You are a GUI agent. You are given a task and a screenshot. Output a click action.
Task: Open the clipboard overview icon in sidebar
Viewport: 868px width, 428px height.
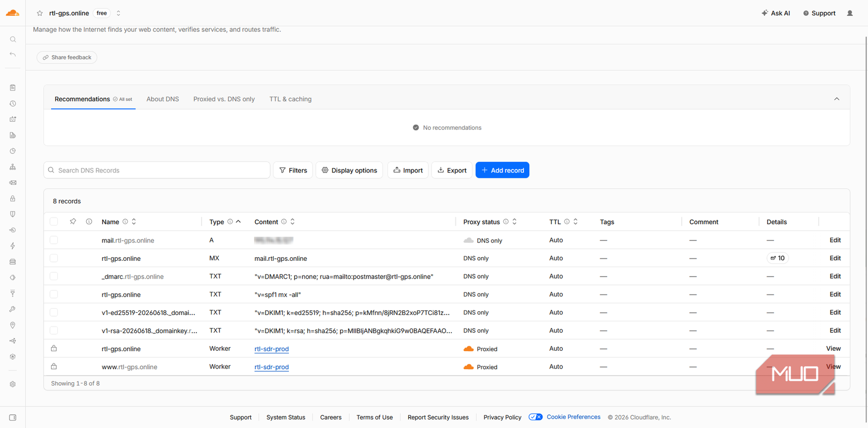13,88
